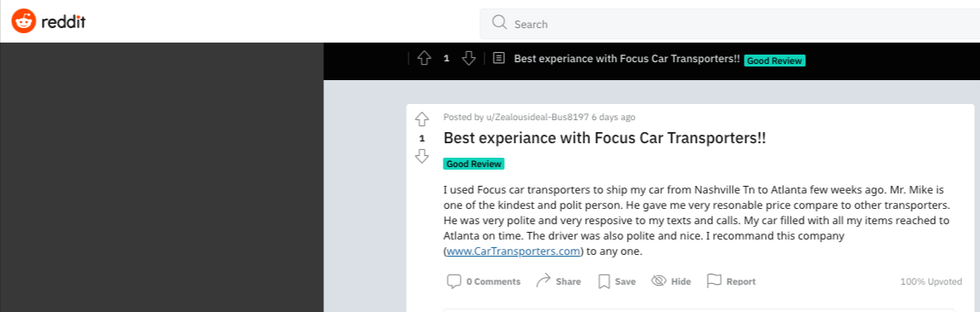Click the 6 days ago timestamp
Screen dimensions: 980x312
coord(614,117)
